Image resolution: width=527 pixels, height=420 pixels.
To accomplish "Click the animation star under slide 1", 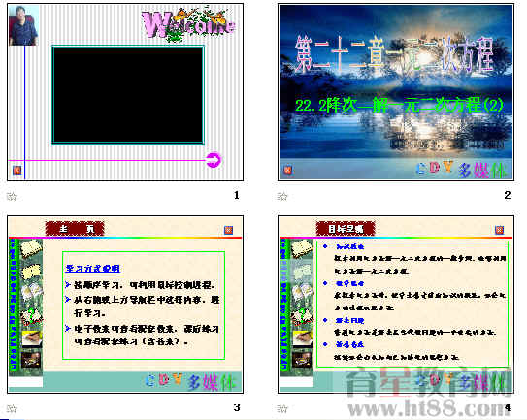I will coord(12,196).
